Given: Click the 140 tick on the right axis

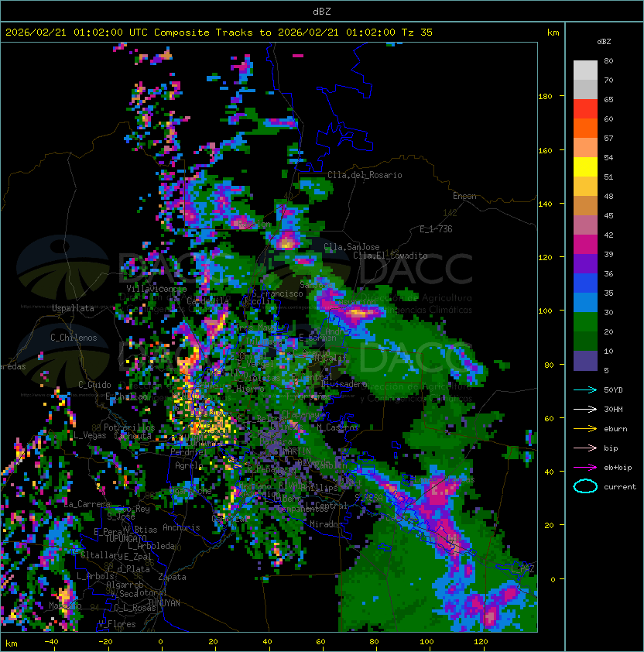Looking at the screenshot, I should coord(545,204).
